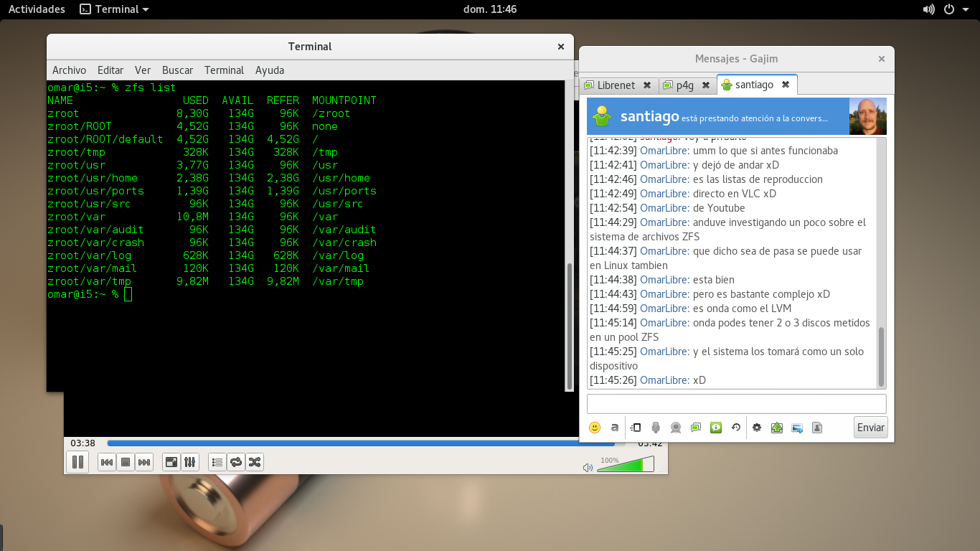Image resolution: width=980 pixels, height=551 pixels.
Task: Switch to the p4g chat tab
Action: (685, 85)
